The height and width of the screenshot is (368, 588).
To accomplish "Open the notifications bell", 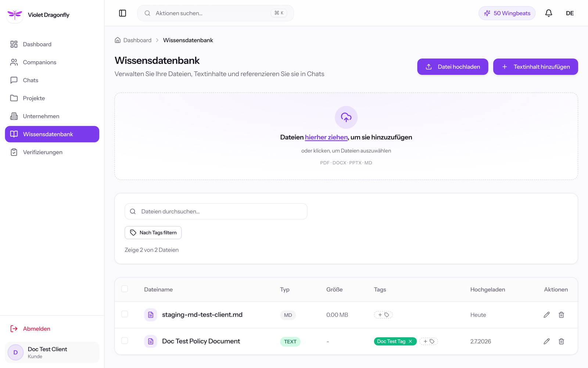I will click(549, 13).
